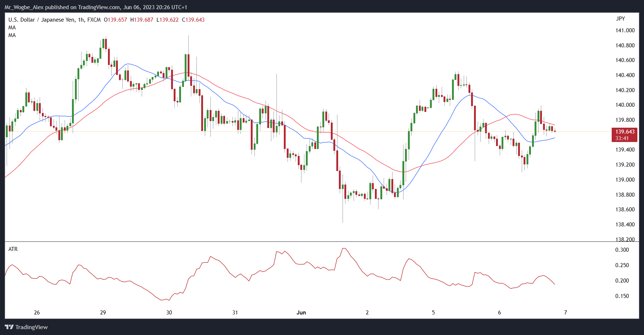Click the 140.600 price axis label
This screenshot has width=644, height=335.
point(625,60)
